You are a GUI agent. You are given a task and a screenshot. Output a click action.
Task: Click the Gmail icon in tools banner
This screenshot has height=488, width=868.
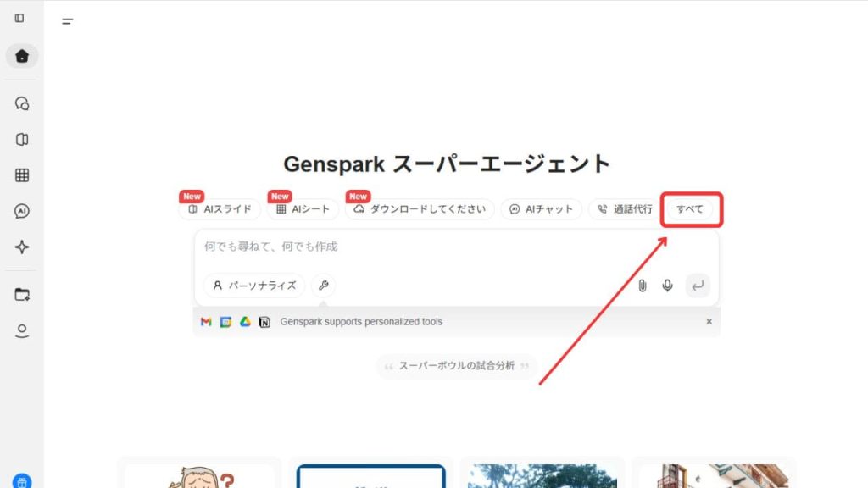[206, 322]
